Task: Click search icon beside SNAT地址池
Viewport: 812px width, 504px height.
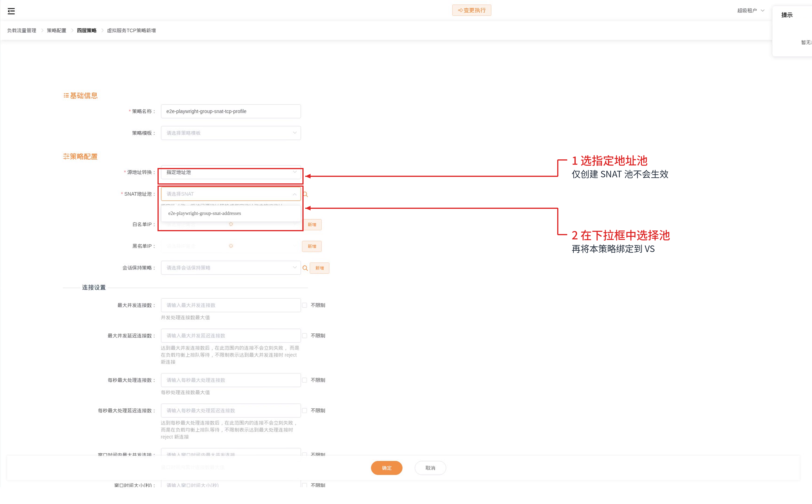Action: (x=305, y=194)
